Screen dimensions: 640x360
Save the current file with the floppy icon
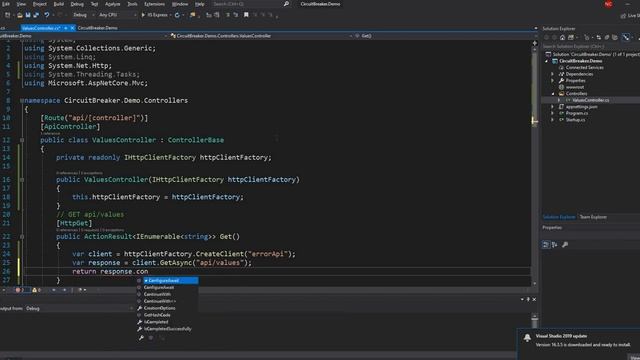(x=28, y=15)
